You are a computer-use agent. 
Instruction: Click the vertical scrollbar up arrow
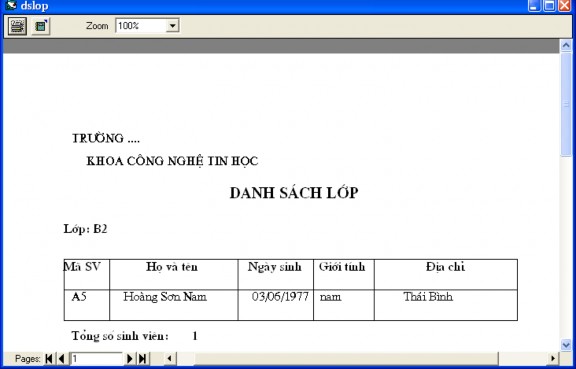[x=566, y=46]
